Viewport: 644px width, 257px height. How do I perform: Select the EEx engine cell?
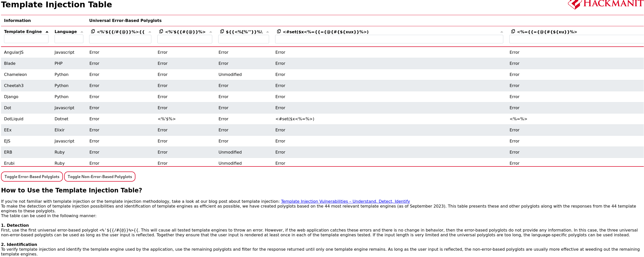click(x=8, y=130)
